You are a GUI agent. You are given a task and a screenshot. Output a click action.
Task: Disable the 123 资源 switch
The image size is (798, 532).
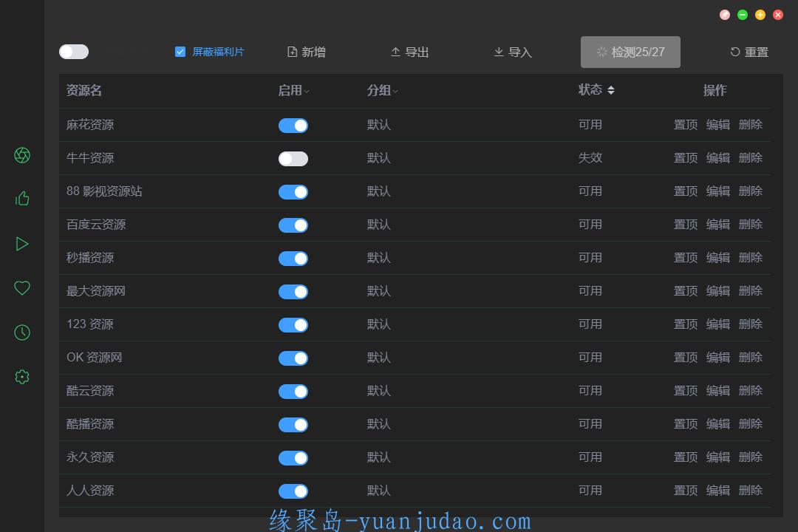[293, 325]
